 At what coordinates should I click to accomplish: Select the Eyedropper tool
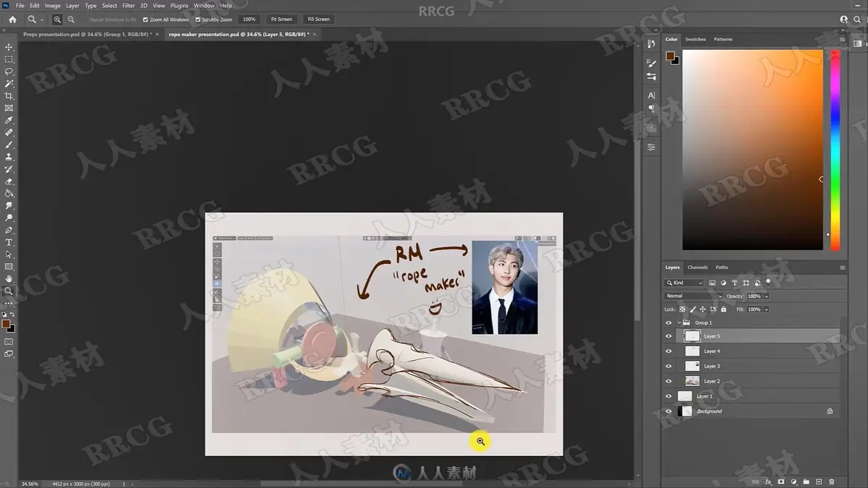pyautogui.click(x=9, y=120)
